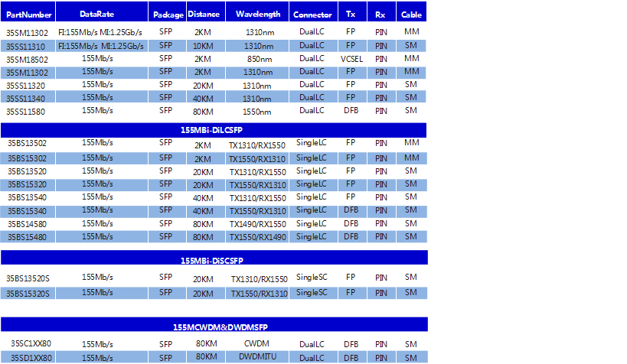Click part number 35SS11340
Screen dimensions: 627x364
[25, 99]
